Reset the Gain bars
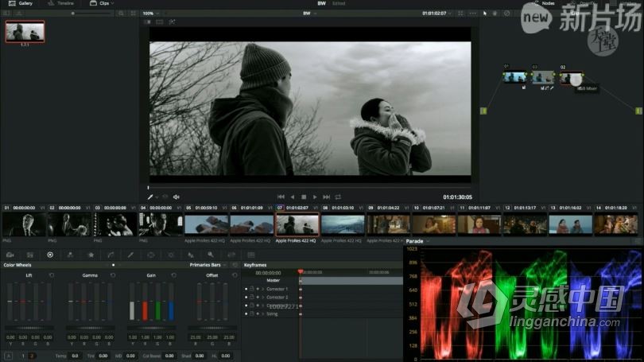Viewport: 644px width, 362px height. (174, 275)
